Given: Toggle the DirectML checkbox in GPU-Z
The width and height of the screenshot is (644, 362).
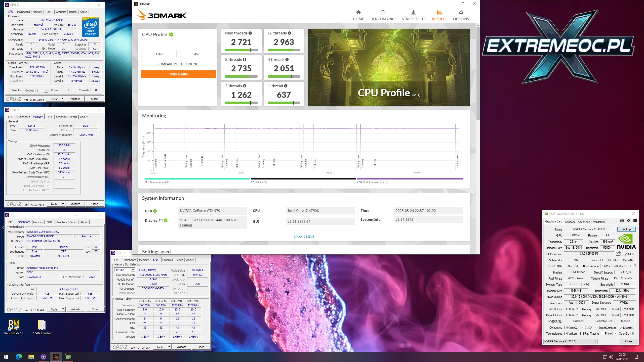Looking at the screenshot, I should [x=621, y=328].
